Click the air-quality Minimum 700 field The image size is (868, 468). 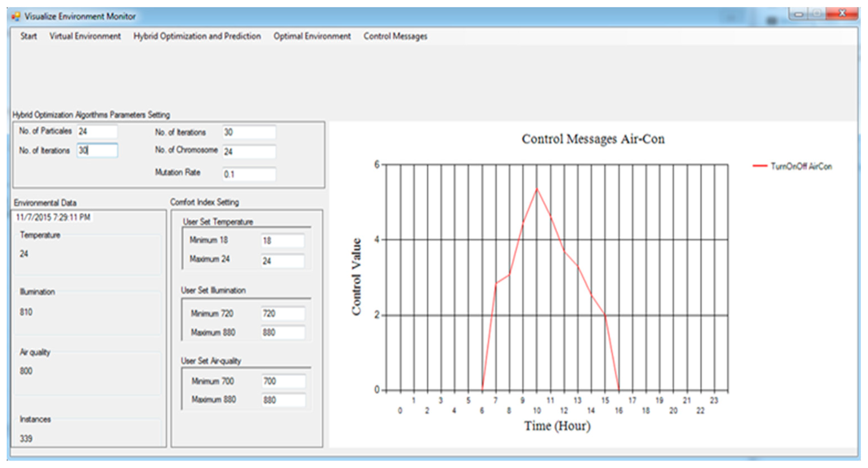pyautogui.click(x=284, y=381)
